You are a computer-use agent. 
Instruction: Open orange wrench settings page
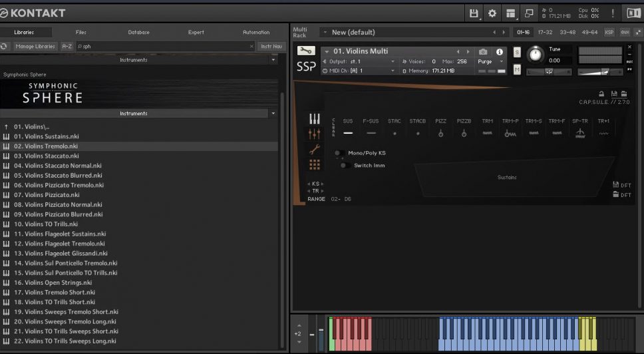click(315, 150)
